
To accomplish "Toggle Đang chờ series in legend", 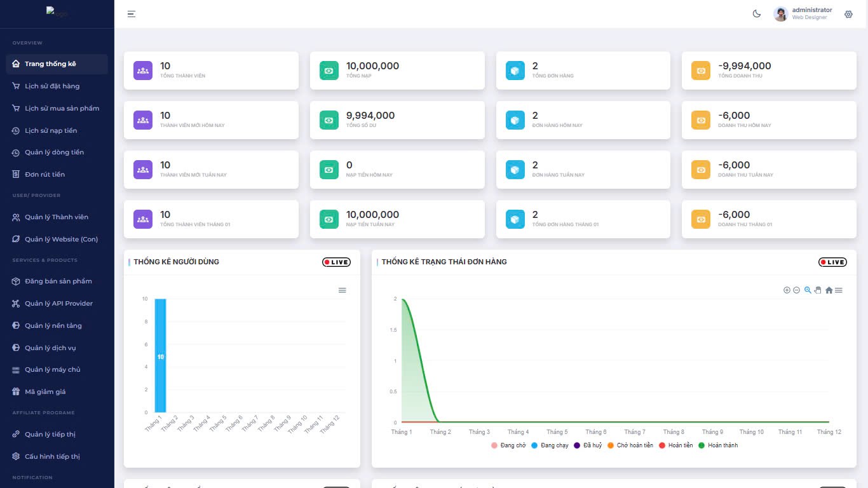I will point(508,445).
